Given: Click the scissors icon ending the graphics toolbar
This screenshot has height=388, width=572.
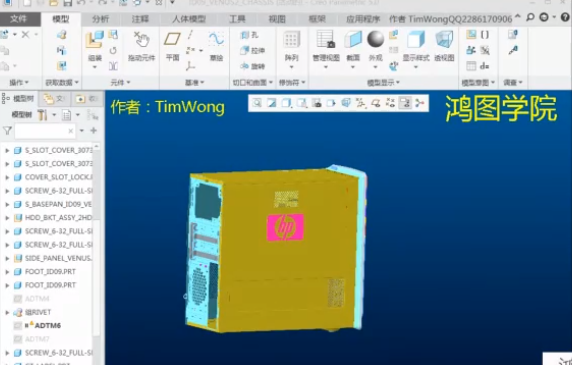Looking at the screenshot, I should click(420, 103).
